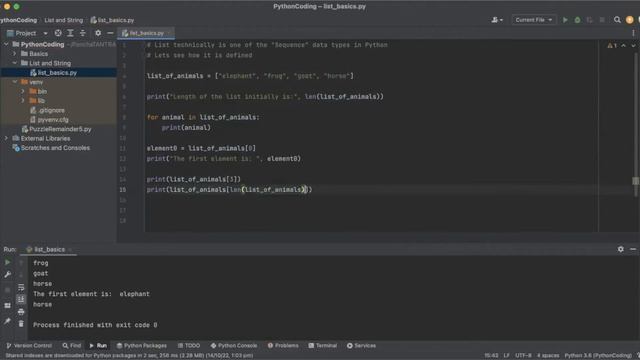640x360 pixels.
Task: Open the Find tool window
Action: [x=72, y=345]
